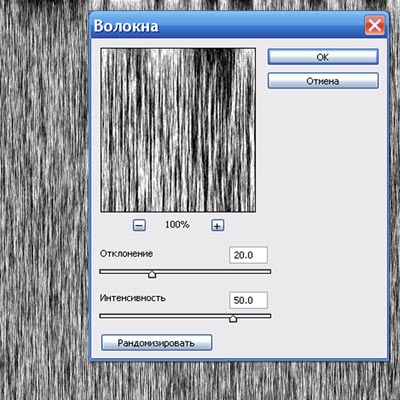400x400 pixels.
Task: Click the Интенсивность slider handle
Action: point(233,319)
